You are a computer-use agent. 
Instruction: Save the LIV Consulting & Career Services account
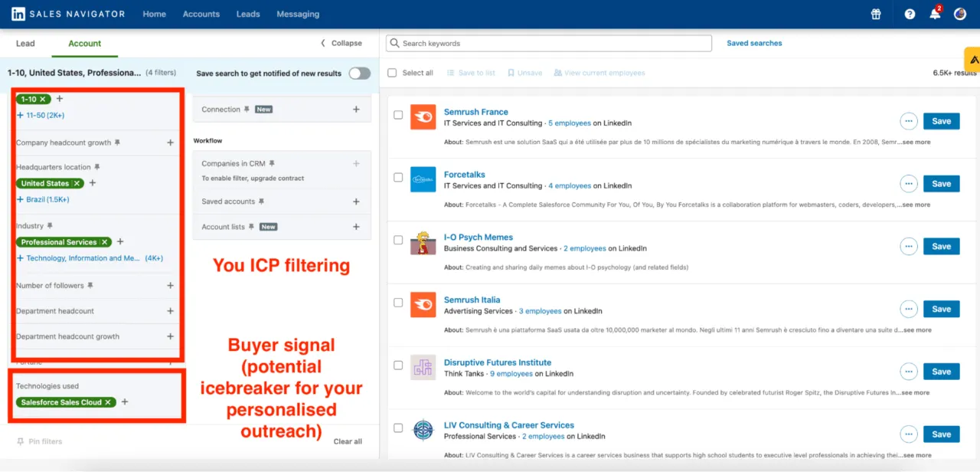(x=941, y=434)
